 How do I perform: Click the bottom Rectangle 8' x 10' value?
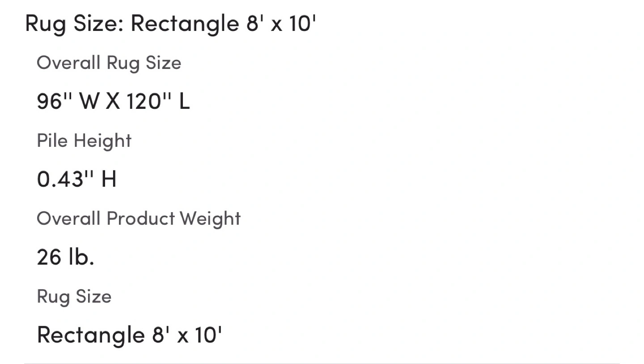(129, 335)
